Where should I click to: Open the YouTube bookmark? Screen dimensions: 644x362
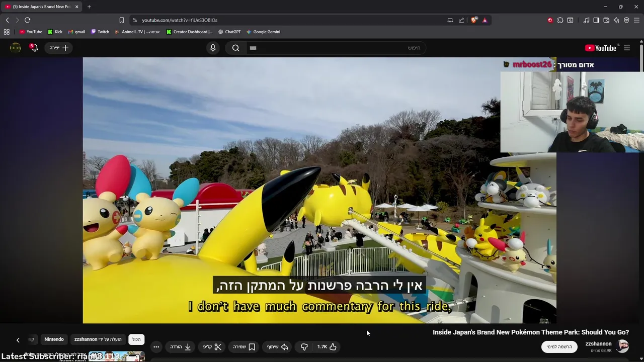[x=31, y=32]
